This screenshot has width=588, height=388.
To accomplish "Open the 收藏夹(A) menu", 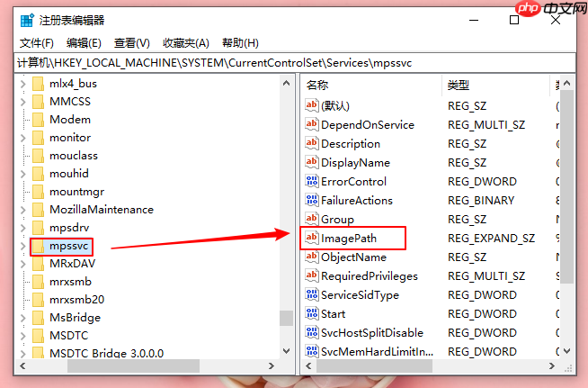I will 185,43.
